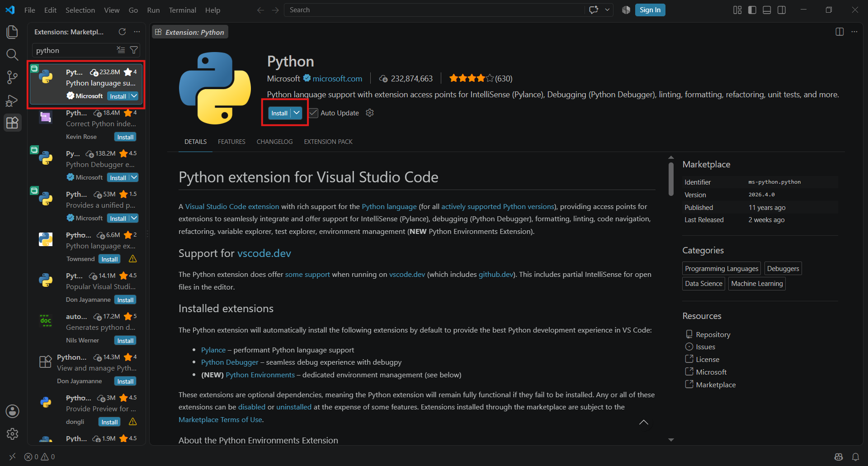Image resolution: width=868 pixels, height=466 pixels.
Task: Open the notifications bell in status bar
Action: 855,457
